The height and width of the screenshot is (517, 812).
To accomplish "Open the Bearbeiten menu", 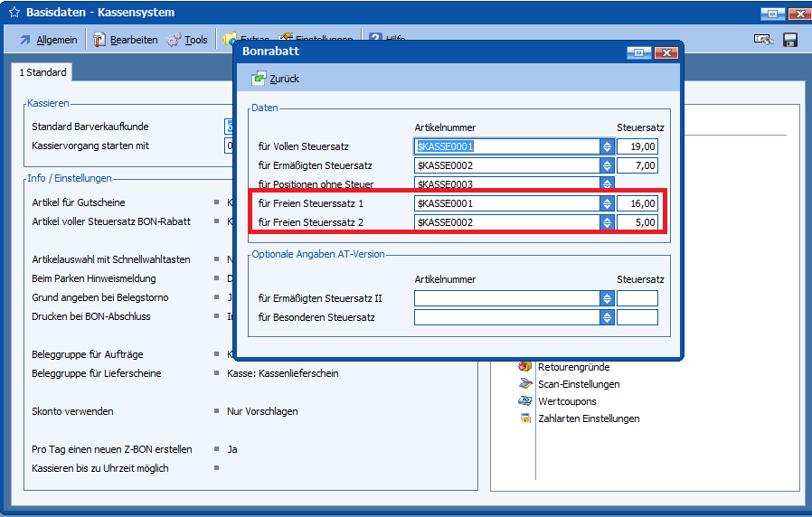I will (125, 40).
